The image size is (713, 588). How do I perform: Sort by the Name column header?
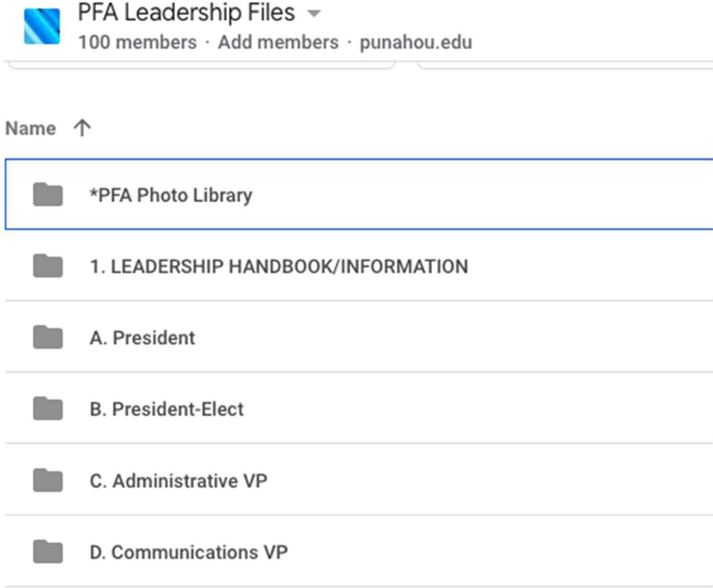[x=31, y=128]
